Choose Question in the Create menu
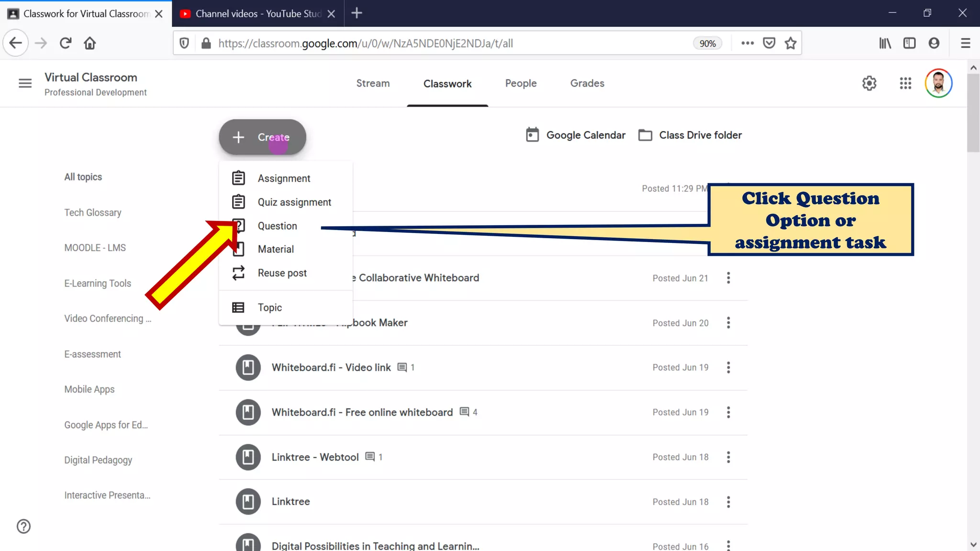Image resolution: width=980 pixels, height=551 pixels. (285, 226)
